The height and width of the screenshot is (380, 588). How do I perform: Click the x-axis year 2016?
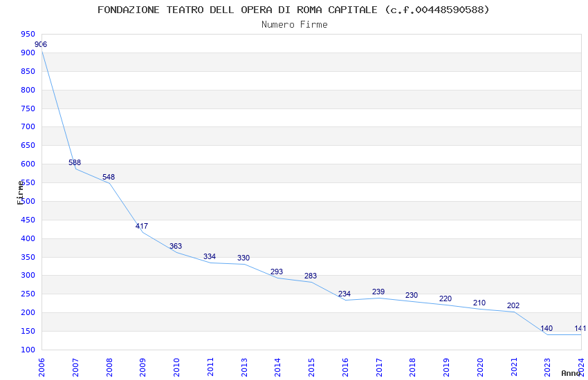click(345, 368)
